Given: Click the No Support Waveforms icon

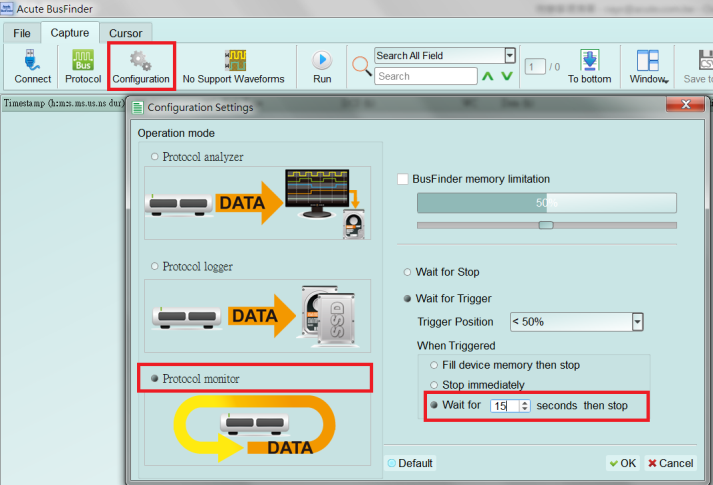Looking at the screenshot, I should click(235, 60).
